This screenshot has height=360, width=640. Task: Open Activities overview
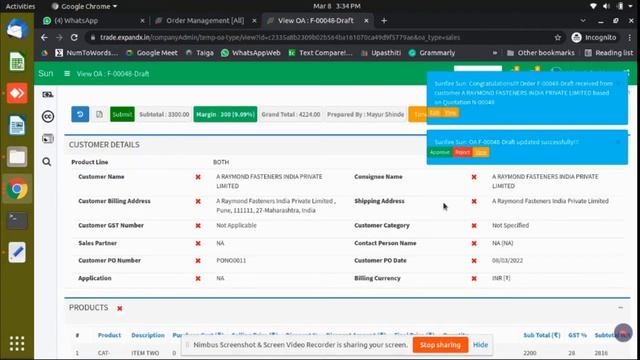[20, 6]
